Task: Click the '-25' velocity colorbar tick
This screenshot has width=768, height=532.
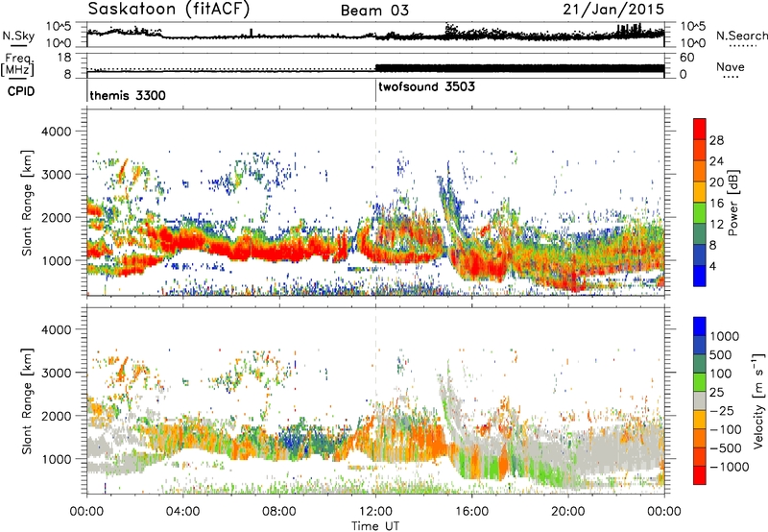Action: pyautogui.click(x=720, y=410)
